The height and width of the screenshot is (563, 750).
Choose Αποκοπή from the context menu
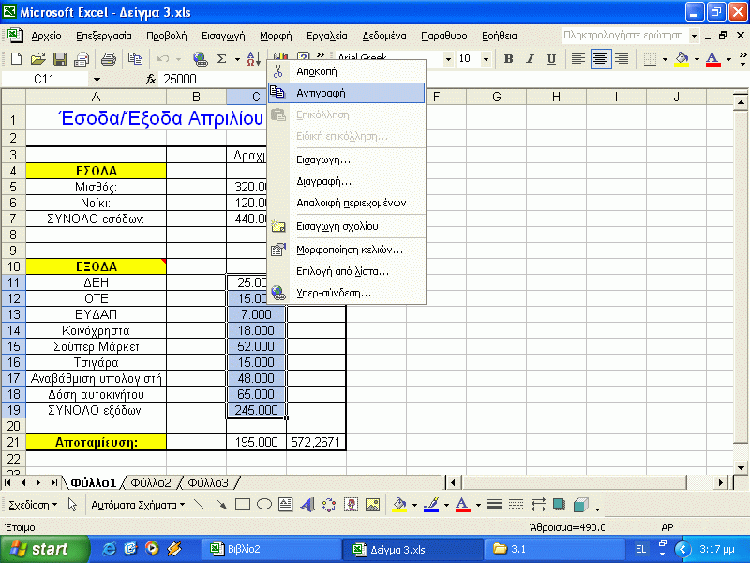(x=346, y=72)
